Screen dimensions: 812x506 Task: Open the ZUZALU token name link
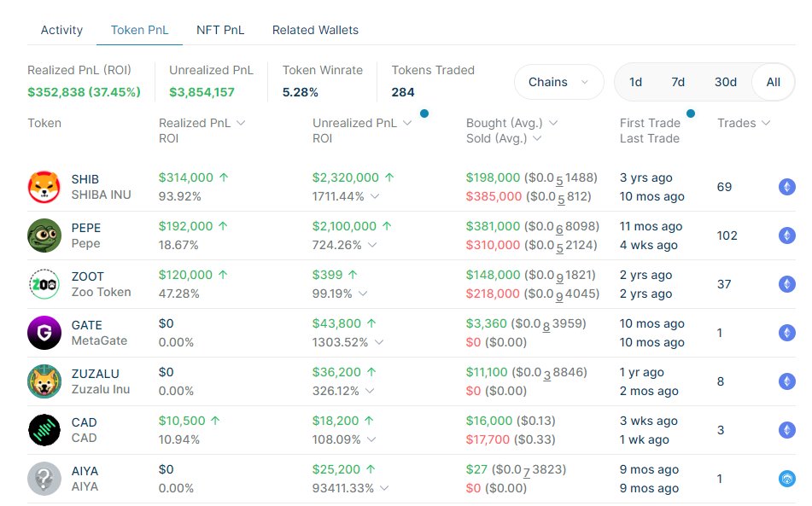click(96, 374)
